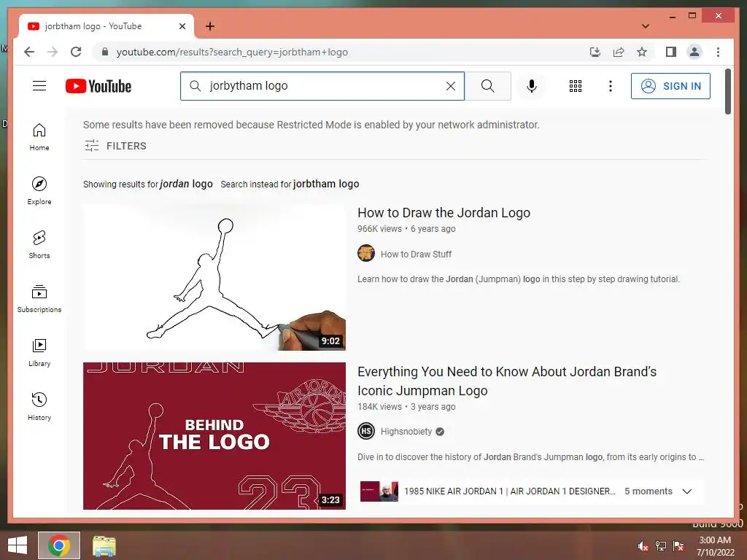The width and height of the screenshot is (747, 560).
Task: Clear the search box with X
Action: click(x=450, y=86)
